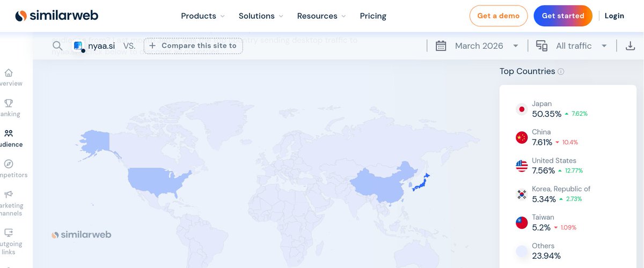This screenshot has width=644, height=268.
Task: Open the Marketing channels megaphone icon
Action: click(9, 194)
